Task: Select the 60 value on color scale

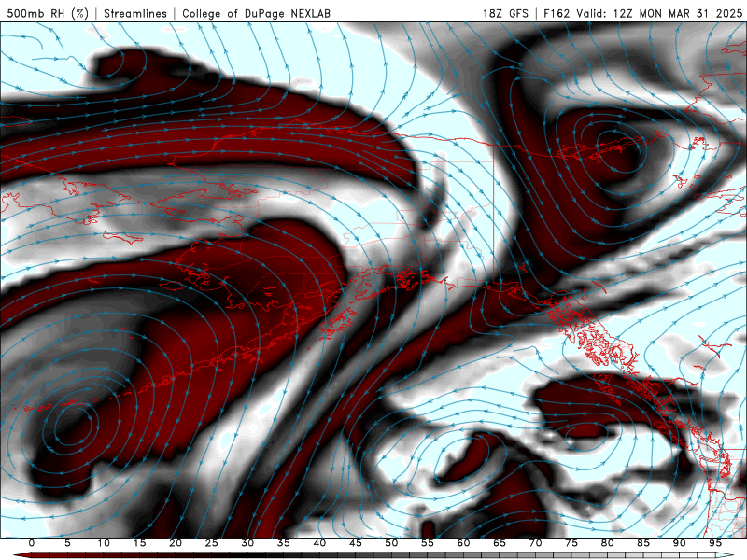Action: (x=463, y=543)
